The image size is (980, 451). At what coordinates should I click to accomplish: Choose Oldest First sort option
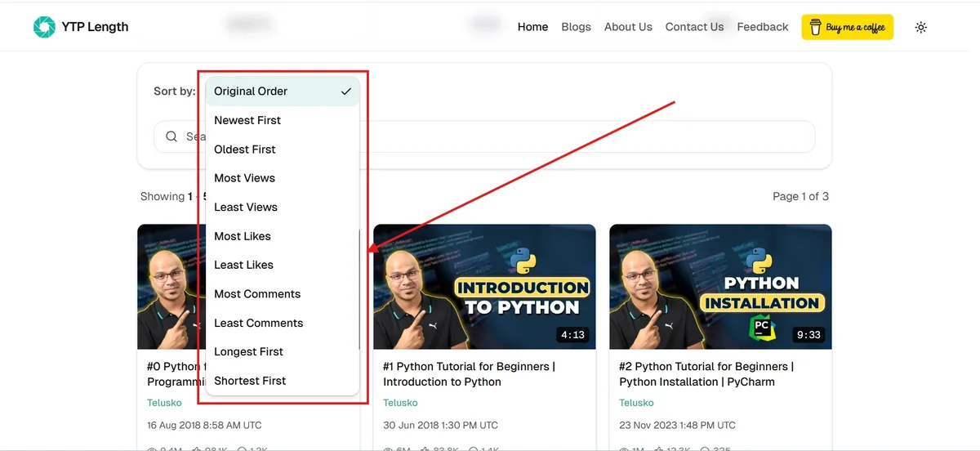(x=282, y=150)
